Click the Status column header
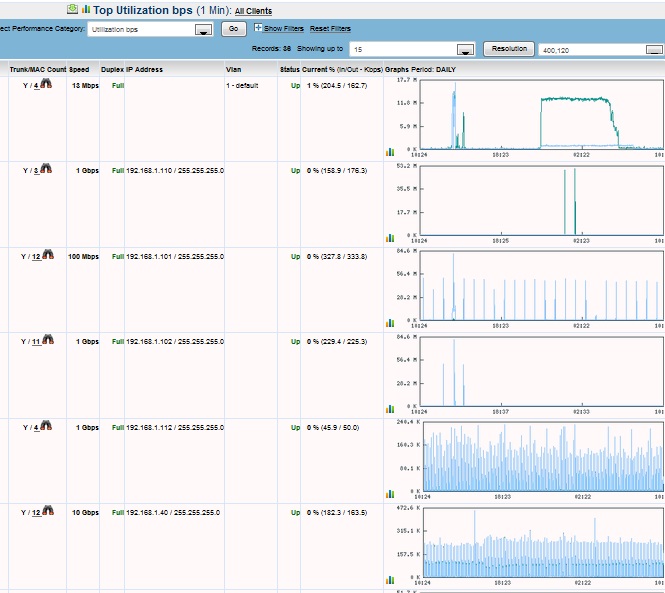Viewport: 665px width, 593px height. tap(290, 69)
